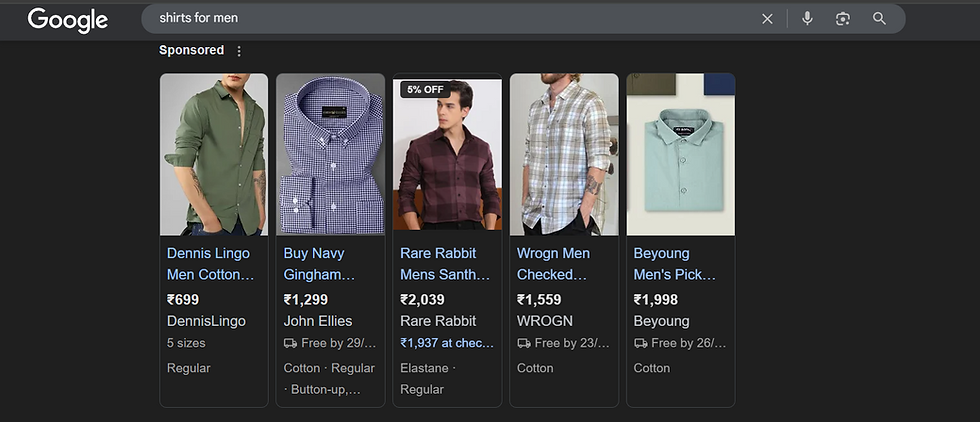Click the 'WROGN' seller name

pos(545,321)
